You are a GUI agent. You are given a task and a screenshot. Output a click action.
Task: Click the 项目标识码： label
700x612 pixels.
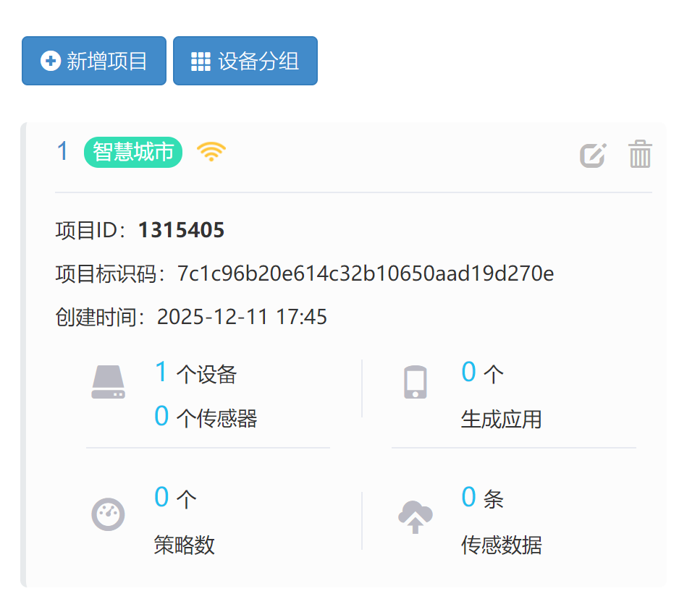111,274
